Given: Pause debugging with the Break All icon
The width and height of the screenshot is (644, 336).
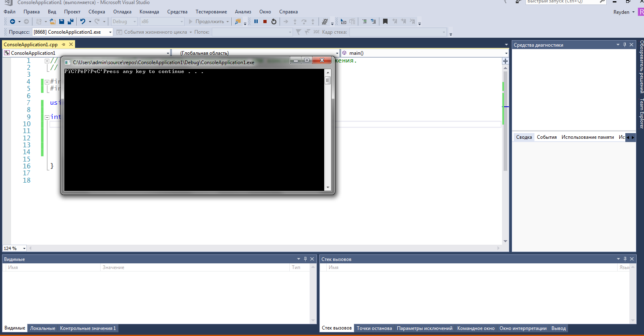Looking at the screenshot, I should 256,22.
